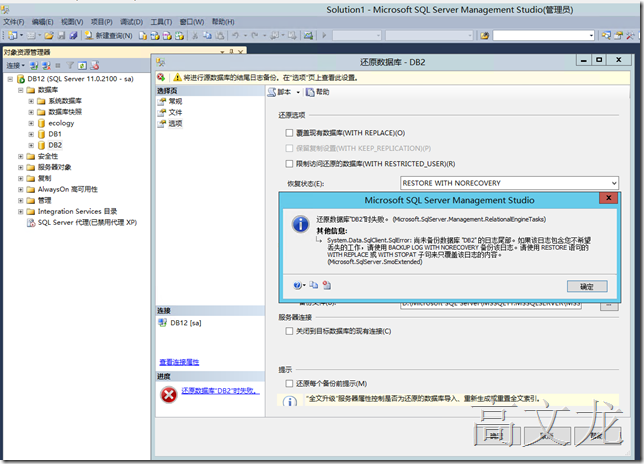Click the Object Explorer window toolbar icon

pos(606,36)
